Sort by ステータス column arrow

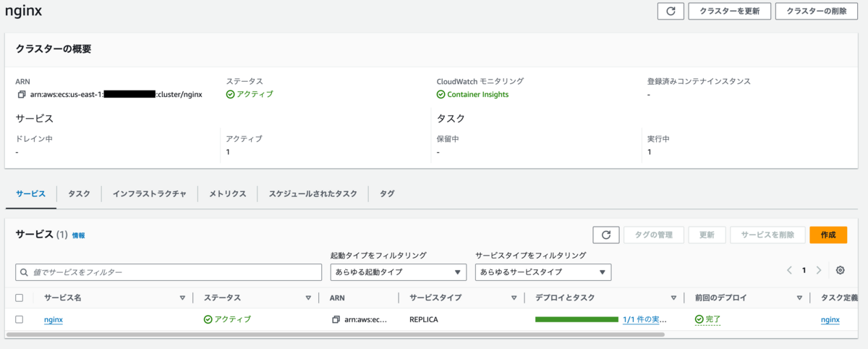(308, 298)
